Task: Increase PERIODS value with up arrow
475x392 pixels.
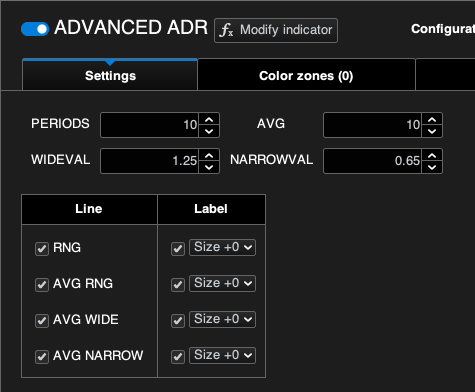Action: point(209,120)
